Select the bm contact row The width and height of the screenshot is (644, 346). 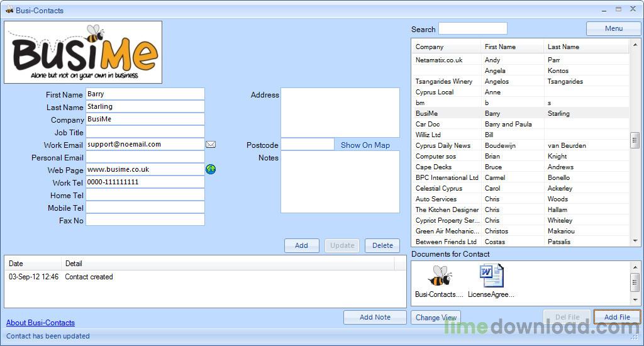click(x=520, y=103)
